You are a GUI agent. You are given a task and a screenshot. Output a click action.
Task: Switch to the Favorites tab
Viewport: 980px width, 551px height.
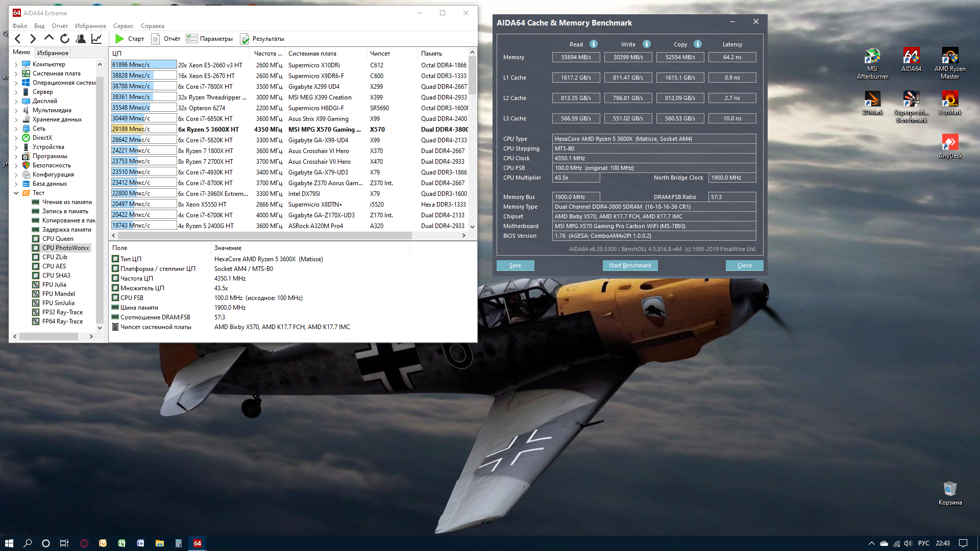[x=53, y=53]
